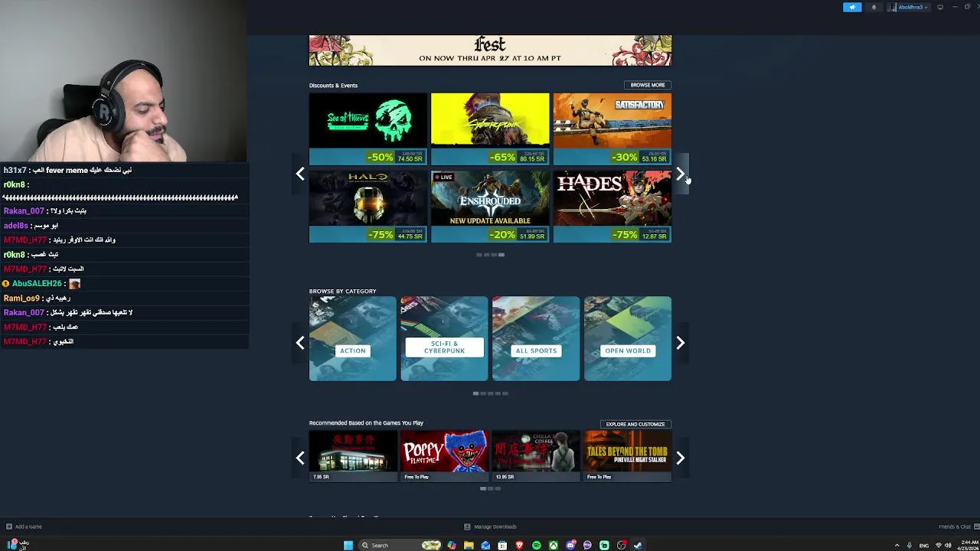Open Brave browser from taskbar
980x551 pixels.
point(520,545)
